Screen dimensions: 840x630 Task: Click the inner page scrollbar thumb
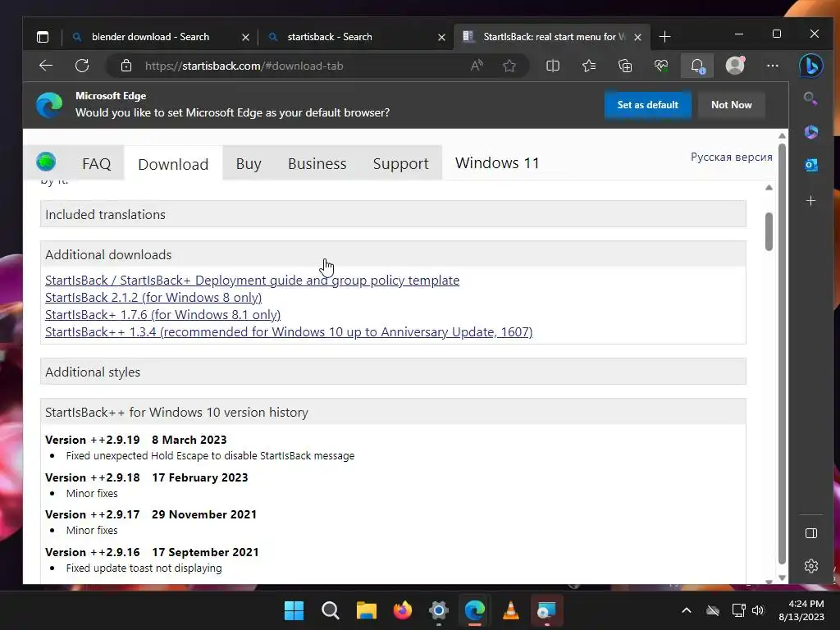tap(769, 231)
